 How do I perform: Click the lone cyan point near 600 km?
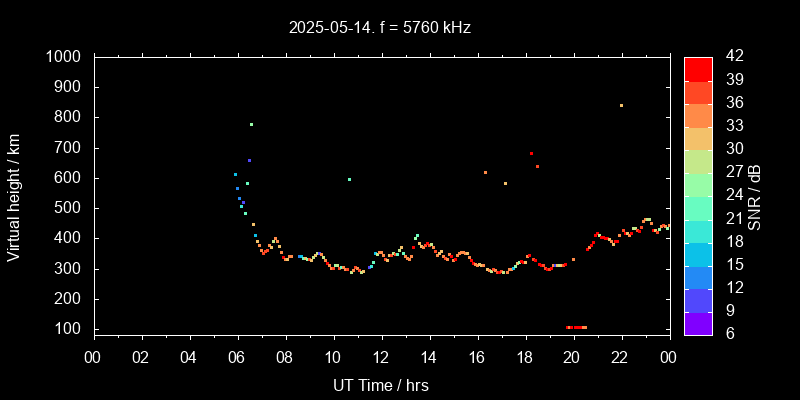(349, 179)
